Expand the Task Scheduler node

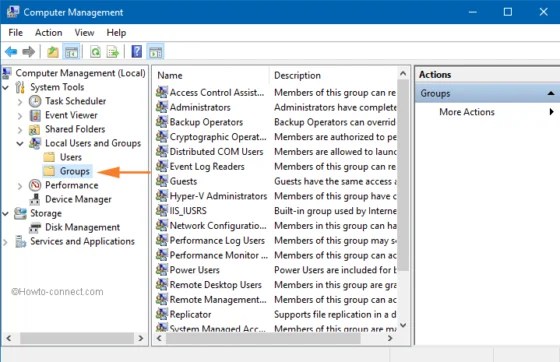click(20, 102)
